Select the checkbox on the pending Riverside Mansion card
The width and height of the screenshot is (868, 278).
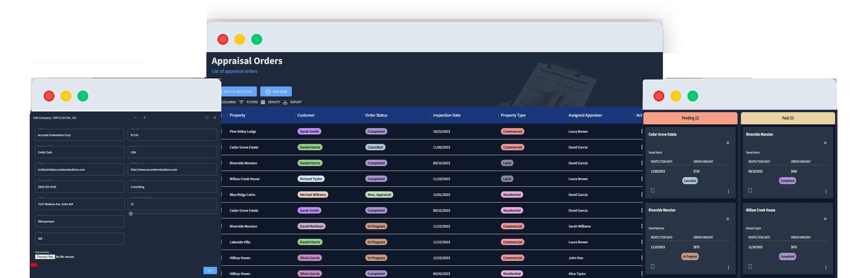653,266
